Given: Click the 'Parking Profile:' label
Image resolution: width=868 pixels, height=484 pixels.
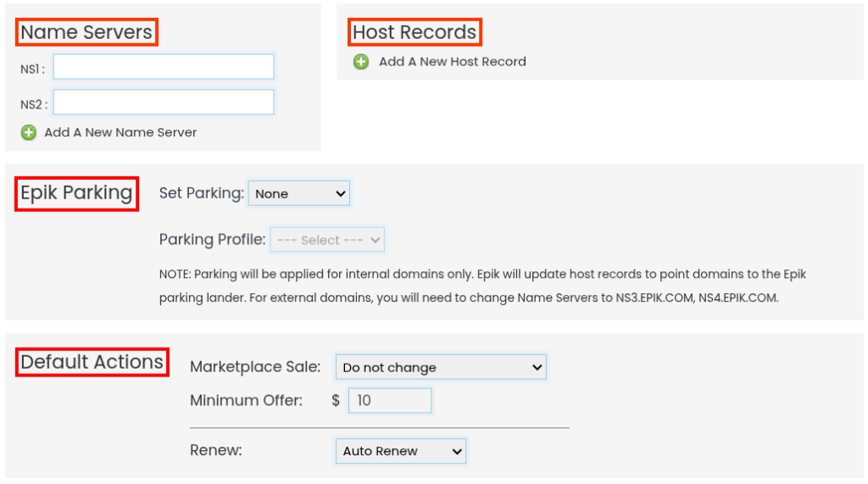Looking at the screenshot, I should click(x=213, y=240).
